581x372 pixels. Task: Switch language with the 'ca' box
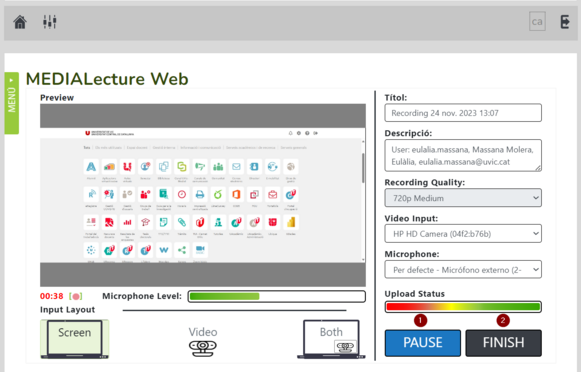click(537, 22)
